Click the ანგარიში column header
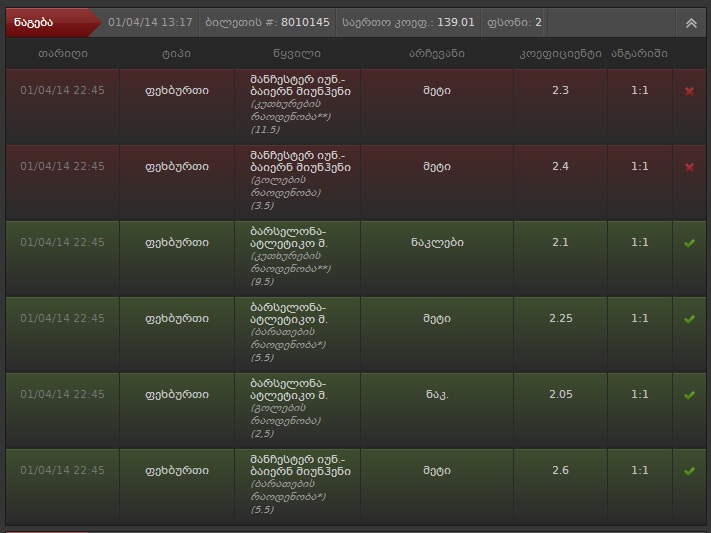 pos(639,54)
